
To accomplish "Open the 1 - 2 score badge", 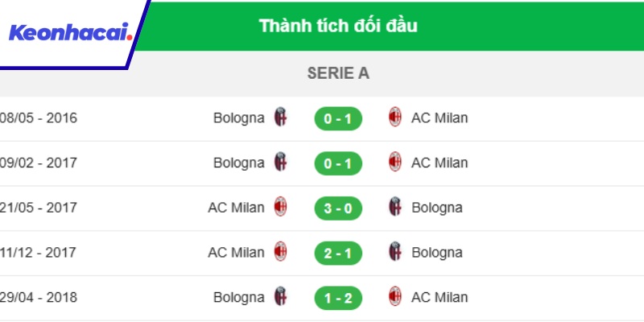I will click(x=338, y=298).
